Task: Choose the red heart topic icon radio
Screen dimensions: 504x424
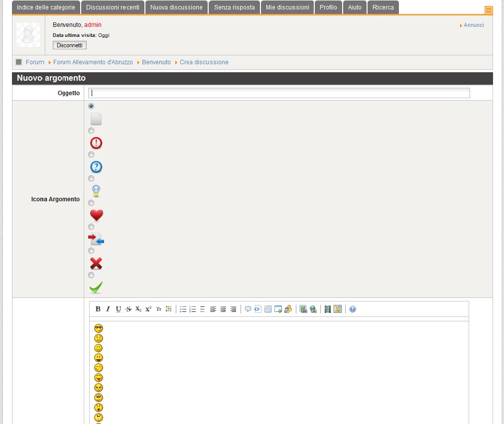Action: pos(91,203)
